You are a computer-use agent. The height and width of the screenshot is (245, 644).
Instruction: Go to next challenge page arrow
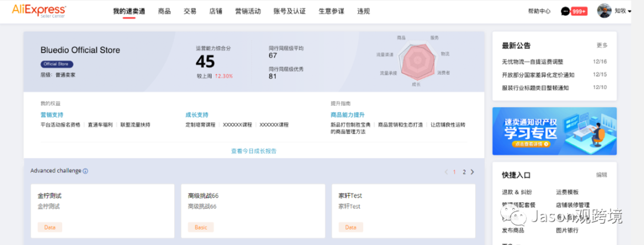(473, 172)
